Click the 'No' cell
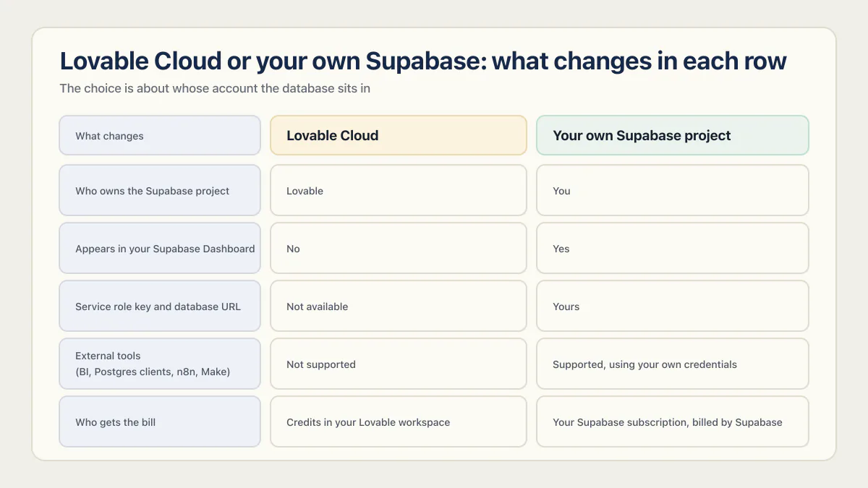Image resolution: width=868 pixels, height=488 pixels. coord(399,248)
